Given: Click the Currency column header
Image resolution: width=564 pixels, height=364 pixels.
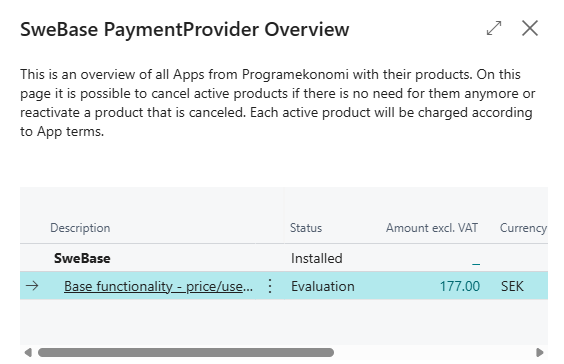Looking at the screenshot, I should pos(523,228).
